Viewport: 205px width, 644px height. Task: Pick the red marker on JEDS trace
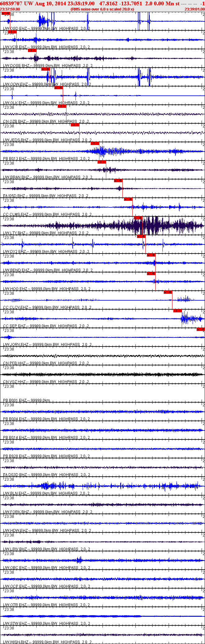tap(75, 125)
